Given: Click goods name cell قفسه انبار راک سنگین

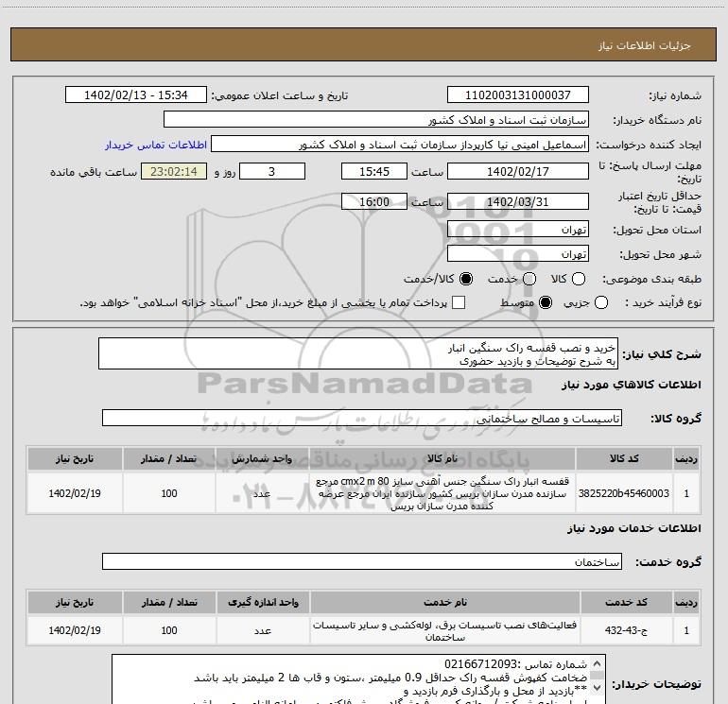Looking at the screenshot, I should point(442,493).
